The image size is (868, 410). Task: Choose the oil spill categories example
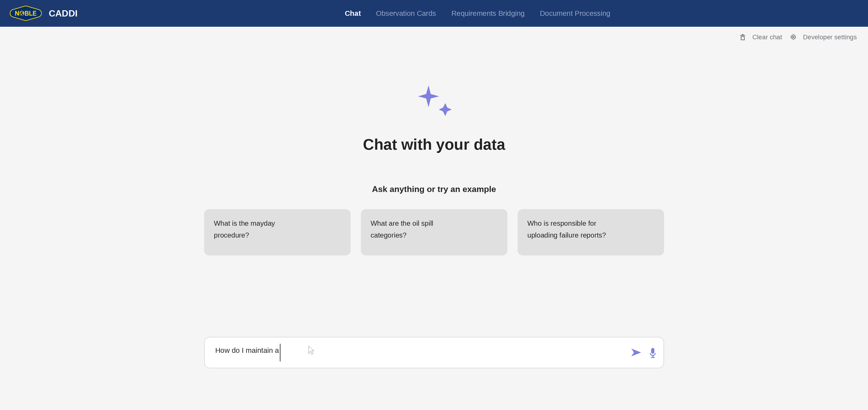[434, 232]
